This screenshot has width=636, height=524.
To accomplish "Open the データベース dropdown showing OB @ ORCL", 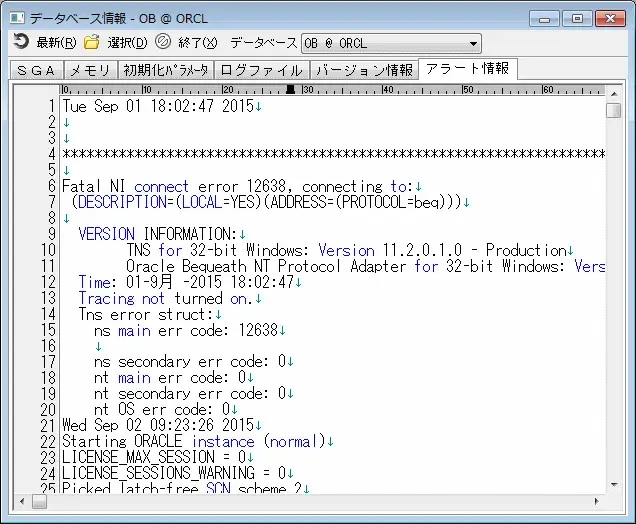I will pyautogui.click(x=472, y=43).
